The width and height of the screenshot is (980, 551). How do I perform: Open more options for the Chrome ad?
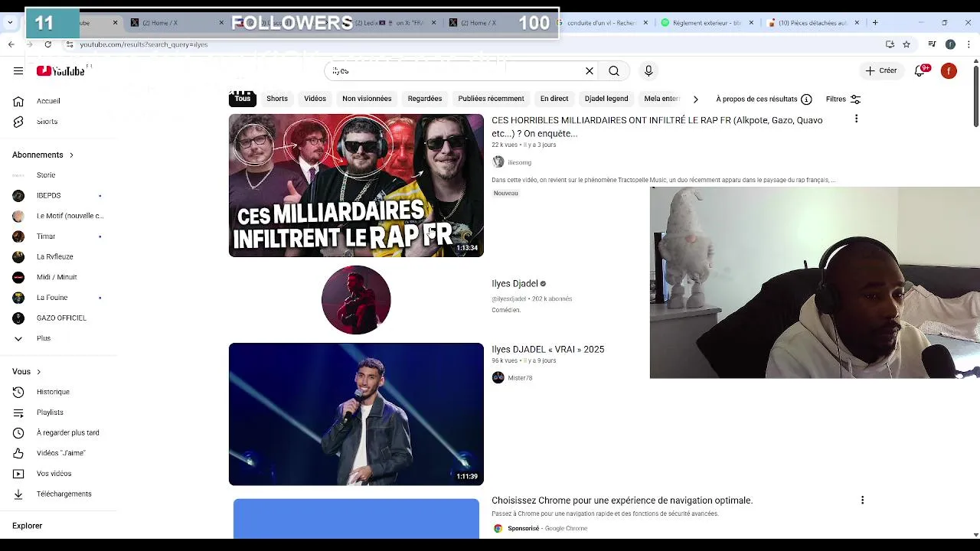(862, 500)
